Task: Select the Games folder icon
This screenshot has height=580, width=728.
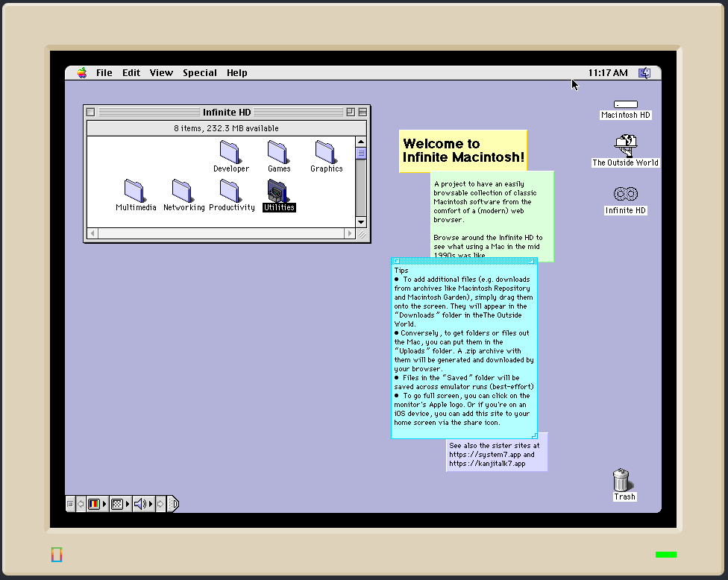Action: 278,152
